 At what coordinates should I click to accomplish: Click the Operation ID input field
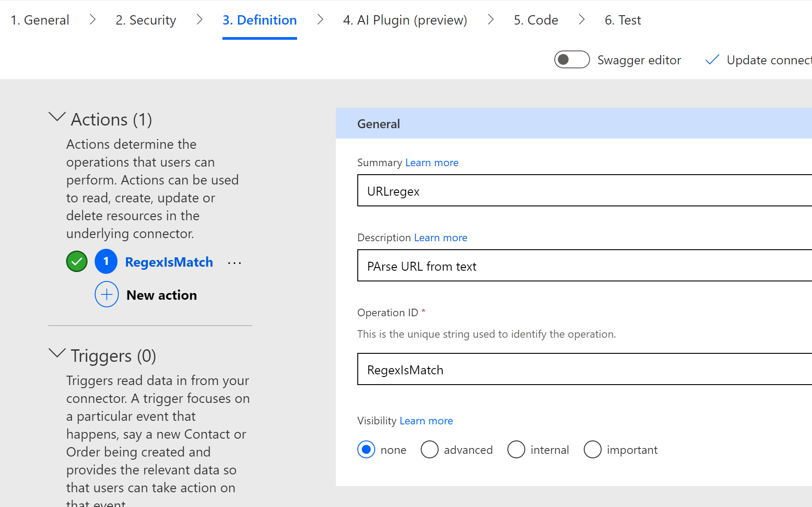click(x=581, y=369)
